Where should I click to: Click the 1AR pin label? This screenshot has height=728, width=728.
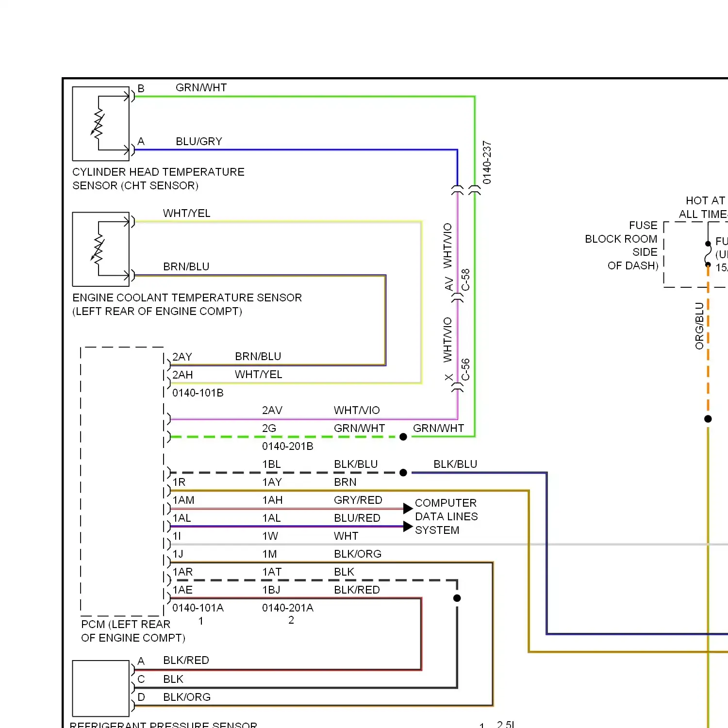[x=183, y=572]
